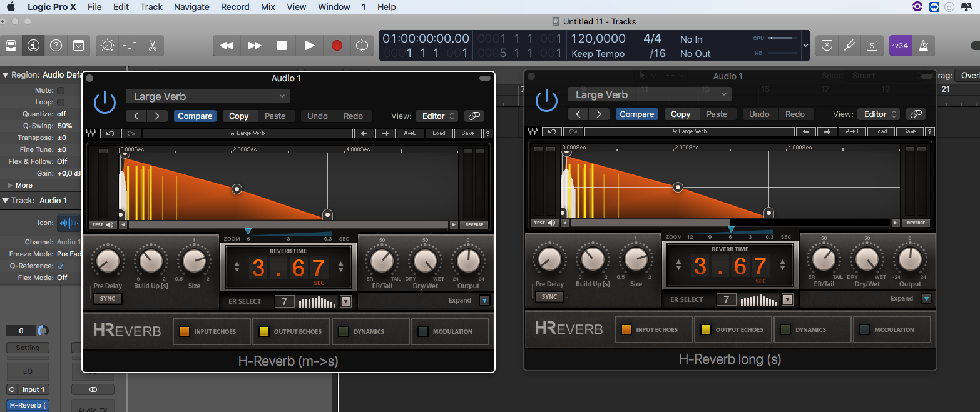Screen dimensions: 980x412
Task: Open Expand arrow in right plugin
Action: click(926, 298)
